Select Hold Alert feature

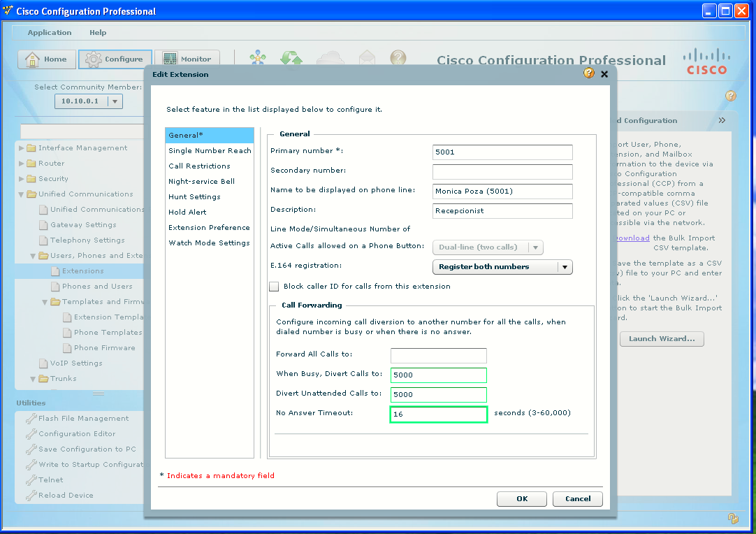(209, 212)
